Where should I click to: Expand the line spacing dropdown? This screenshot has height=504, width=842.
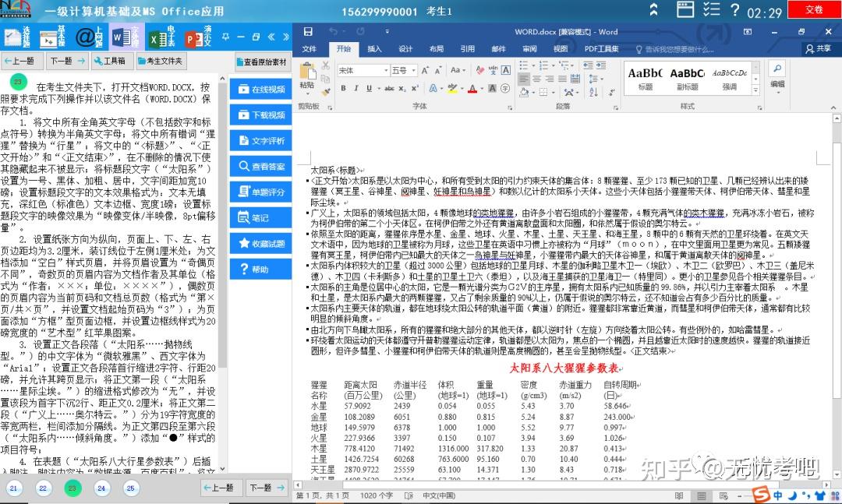pyautogui.click(x=596, y=79)
